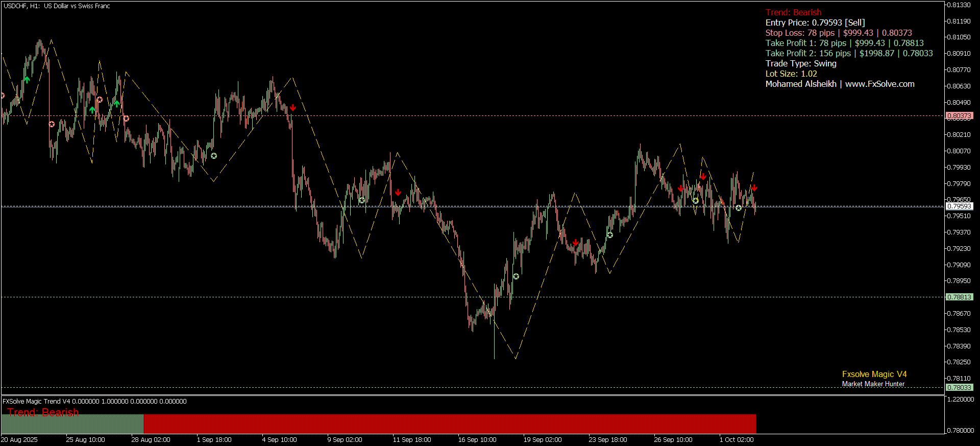Select the green 0.78033 take profit tag
Viewport: 980px width, 446px height.
pyautogui.click(x=959, y=387)
